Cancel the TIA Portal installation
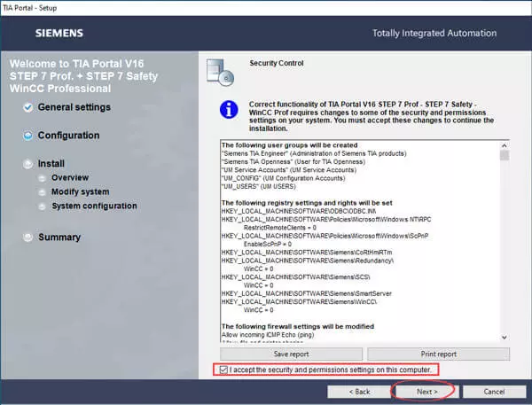532x405 pixels. 494,391
